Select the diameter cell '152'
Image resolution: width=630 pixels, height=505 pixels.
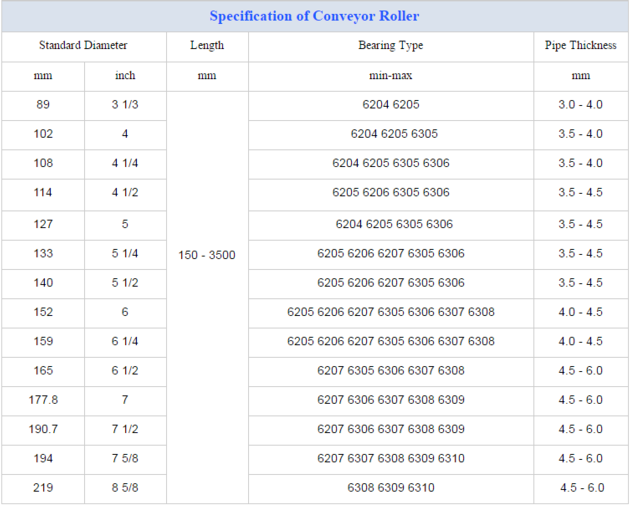tap(43, 312)
